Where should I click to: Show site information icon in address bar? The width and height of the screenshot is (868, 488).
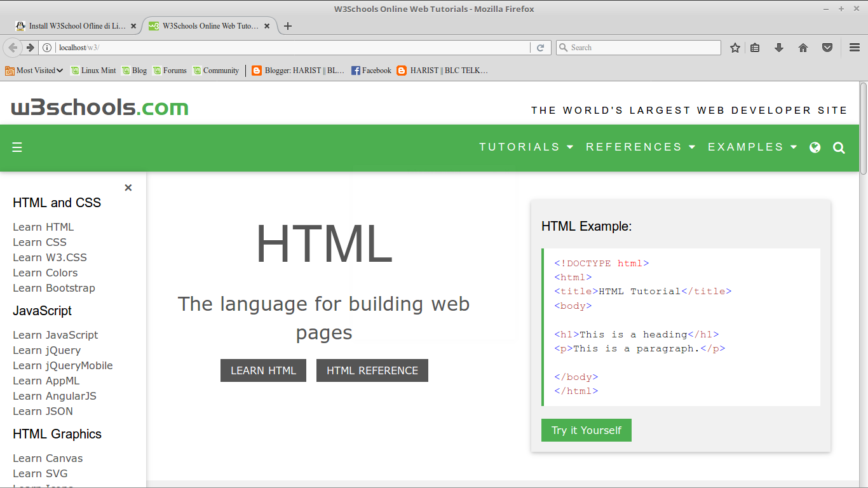coord(47,48)
